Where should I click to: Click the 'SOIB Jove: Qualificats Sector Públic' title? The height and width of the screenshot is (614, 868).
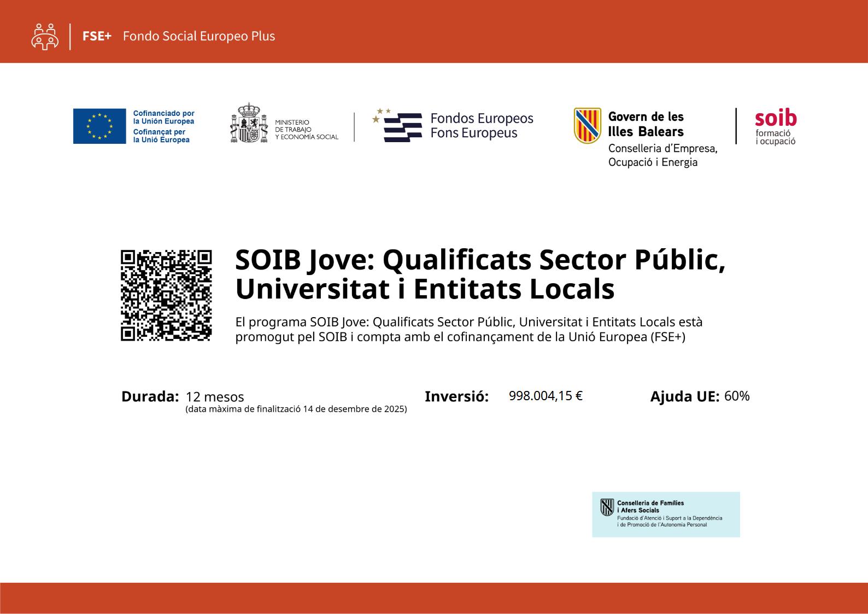coord(480,259)
